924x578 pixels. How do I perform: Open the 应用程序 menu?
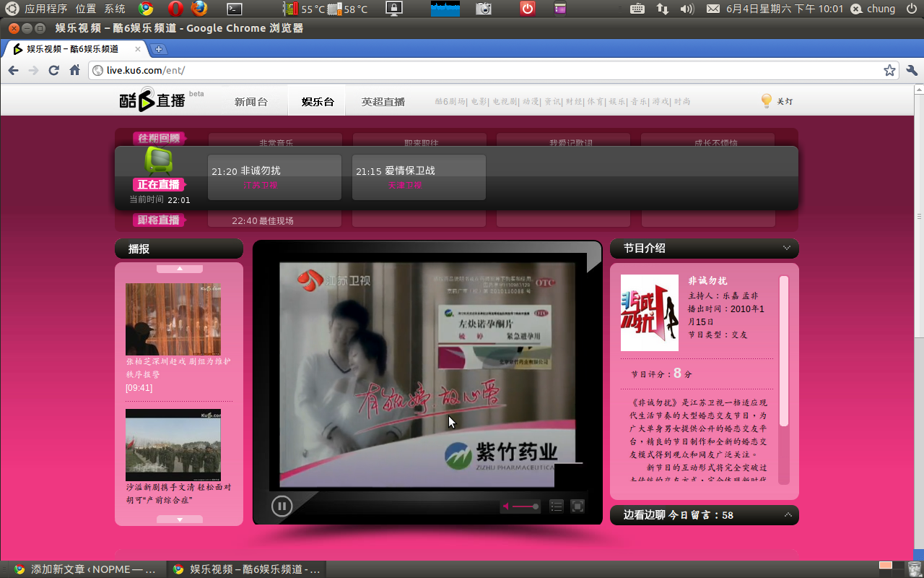tap(45, 9)
